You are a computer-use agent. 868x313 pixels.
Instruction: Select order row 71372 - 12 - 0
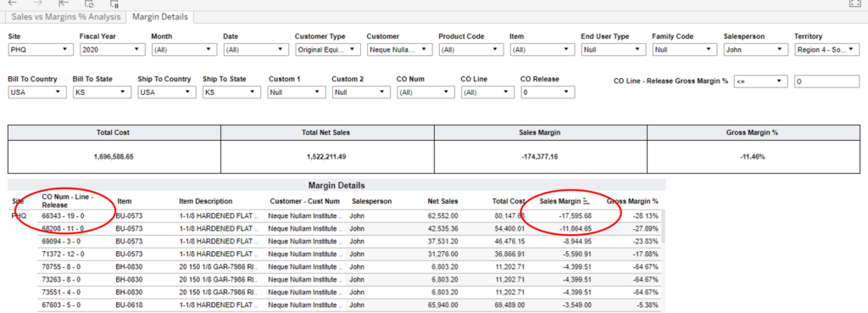(x=63, y=254)
